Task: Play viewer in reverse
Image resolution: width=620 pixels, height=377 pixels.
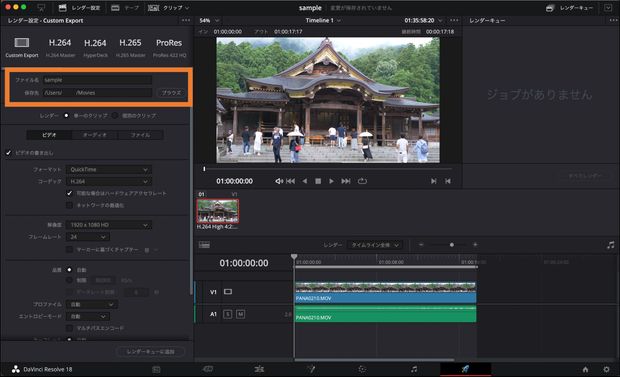Action: tap(304, 181)
